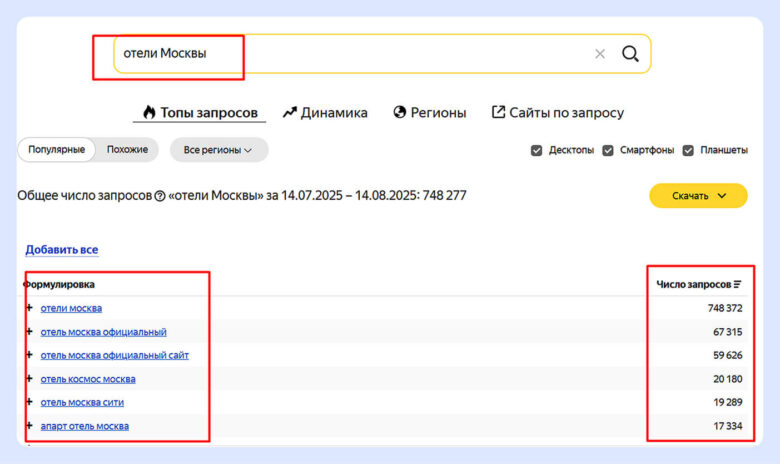Click the magnifying glass search icon
This screenshot has width=780, height=464.
point(630,54)
